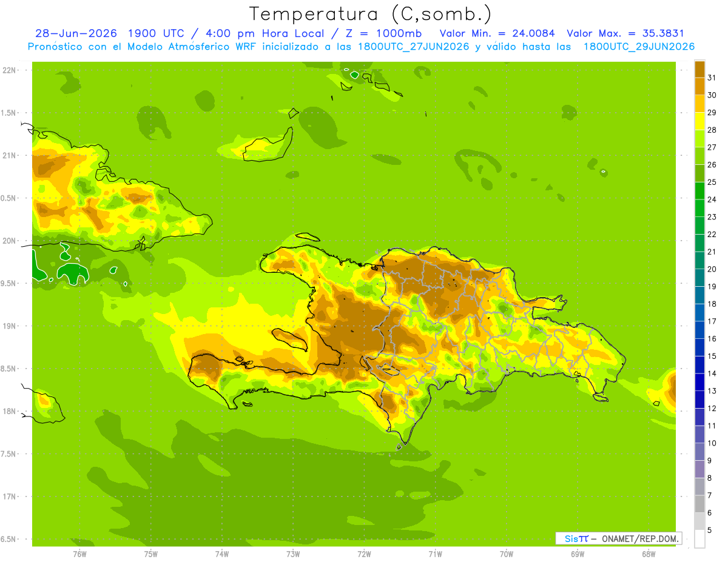Click the colorbar value "25"
The height and width of the screenshot is (562, 728).
point(712,182)
